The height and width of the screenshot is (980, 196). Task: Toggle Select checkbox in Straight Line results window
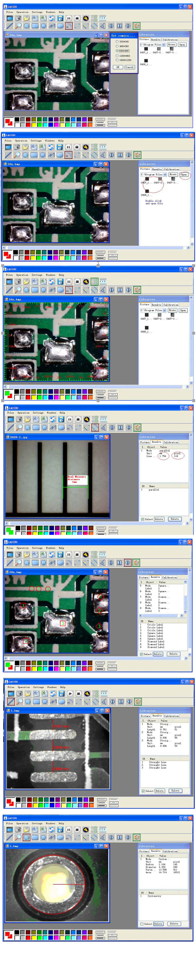[x=143, y=790]
